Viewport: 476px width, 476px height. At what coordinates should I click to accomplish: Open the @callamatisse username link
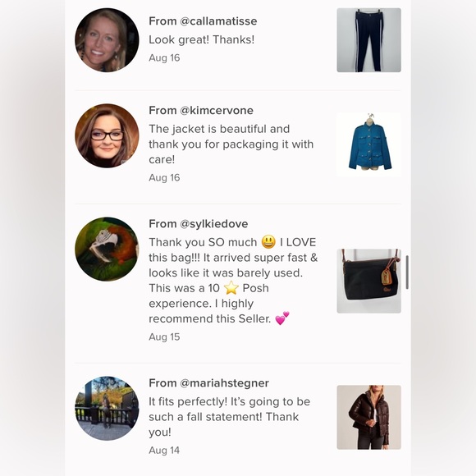coord(218,21)
